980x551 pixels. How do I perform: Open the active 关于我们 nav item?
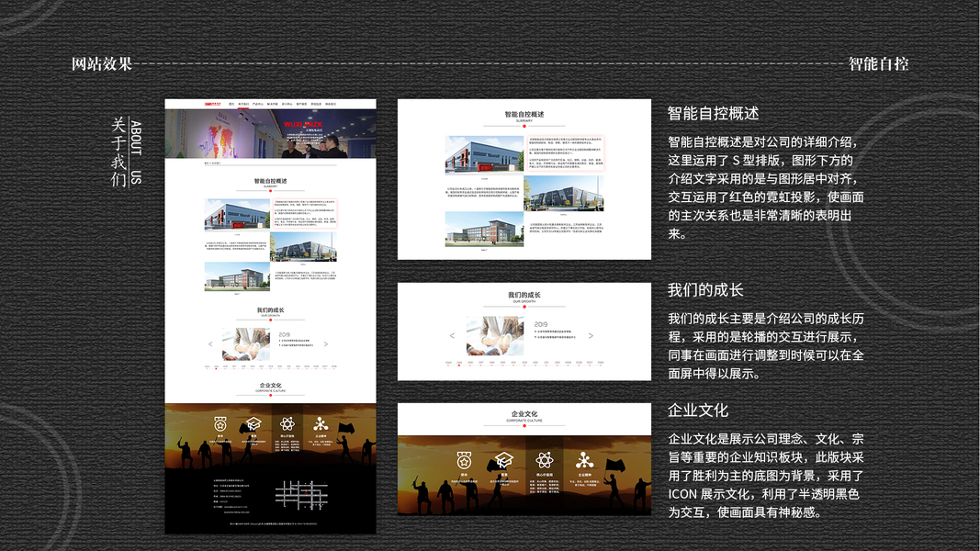point(243,105)
